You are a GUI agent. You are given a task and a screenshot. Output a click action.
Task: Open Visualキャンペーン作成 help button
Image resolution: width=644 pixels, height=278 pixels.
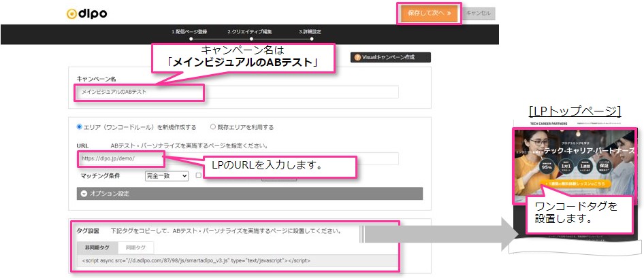coord(391,57)
